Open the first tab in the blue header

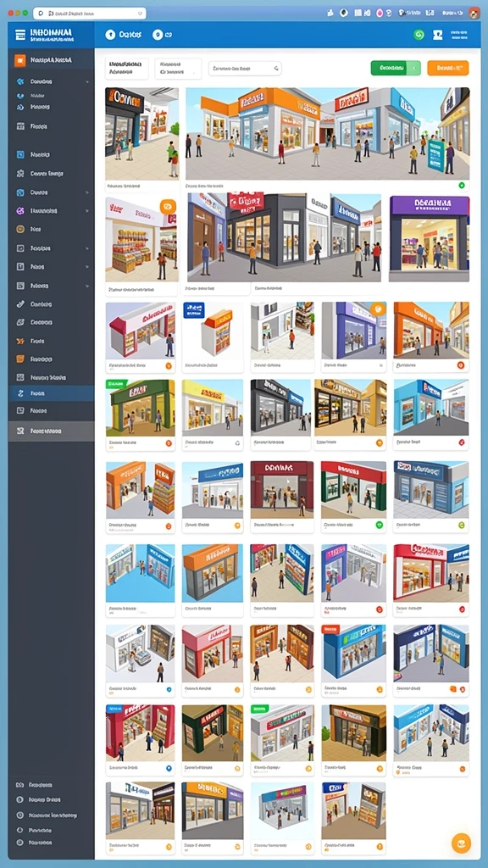coord(124,35)
